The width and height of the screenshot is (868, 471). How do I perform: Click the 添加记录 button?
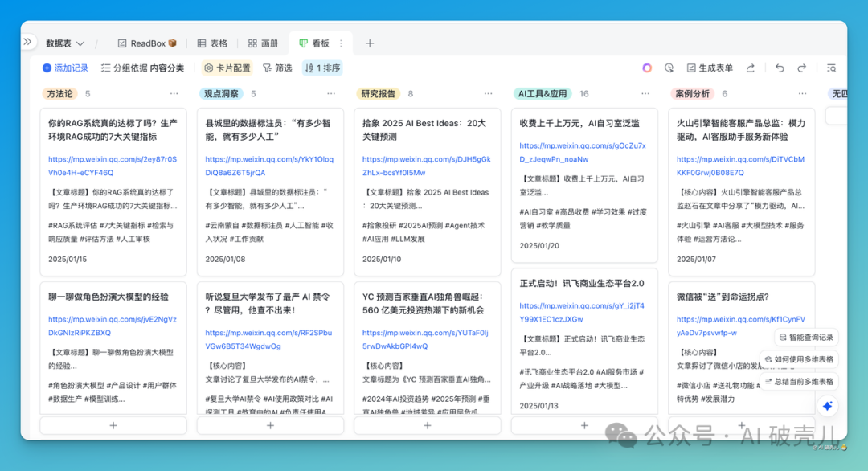(65, 68)
